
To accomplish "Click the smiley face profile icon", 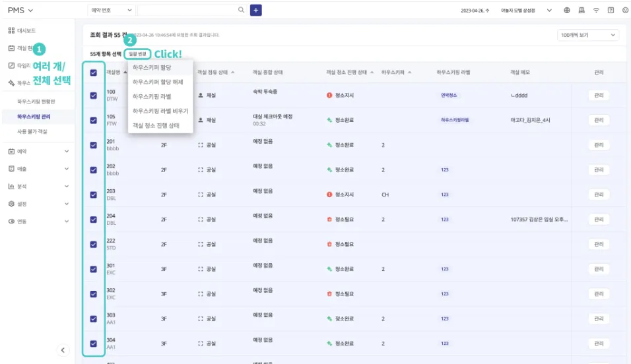I will point(625,11).
